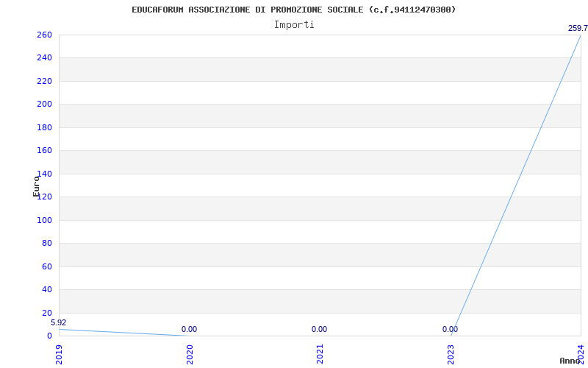Click the 259.7 data label
This screenshot has height=368, width=588.
pos(578,28)
